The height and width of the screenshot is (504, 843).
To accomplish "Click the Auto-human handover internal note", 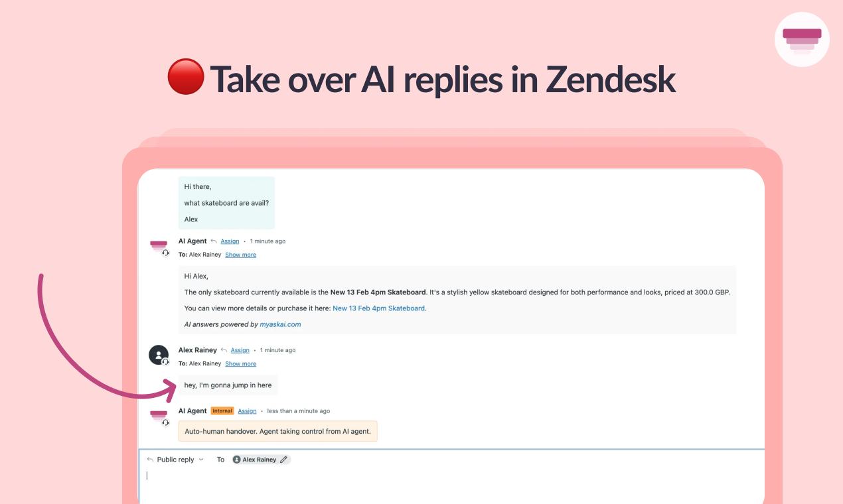I will tap(277, 431).
